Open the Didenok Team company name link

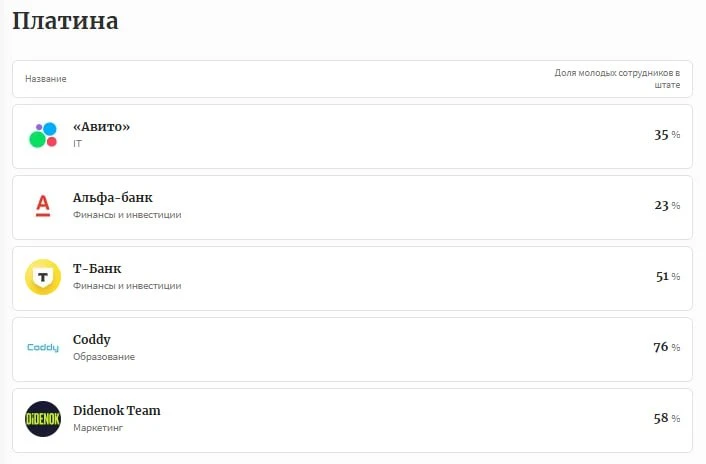(x=117, y=410)
